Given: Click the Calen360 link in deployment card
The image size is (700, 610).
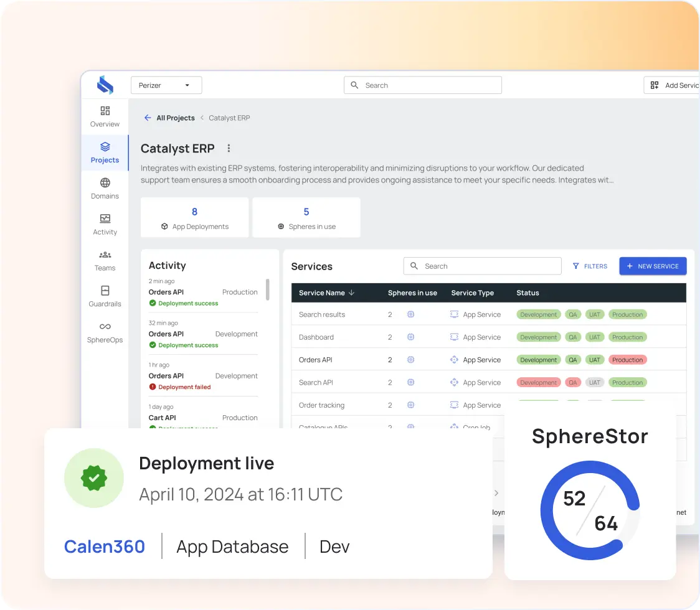Looking at the screenshot, I should click(105, 547).
